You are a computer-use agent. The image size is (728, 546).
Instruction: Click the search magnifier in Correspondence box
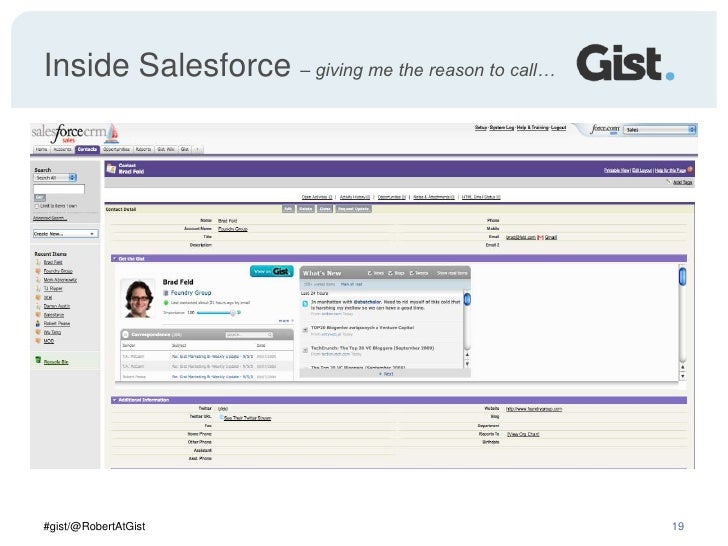click(270, 334)
